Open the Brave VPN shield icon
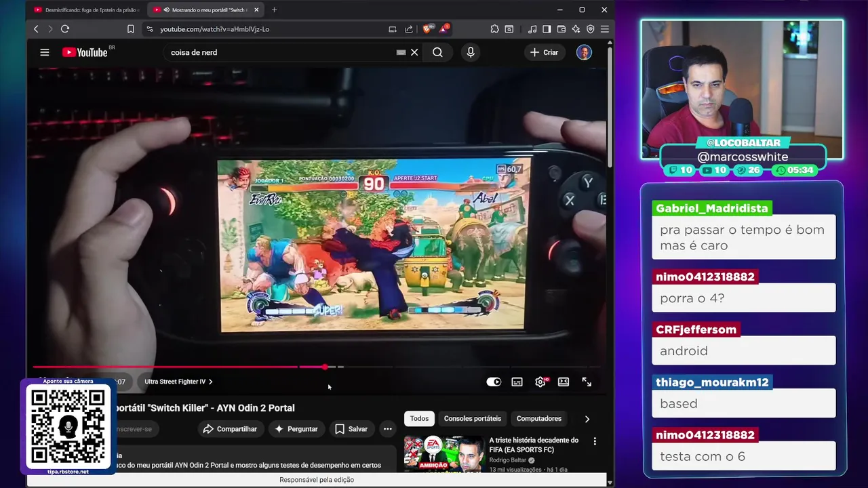The height and width of the screenshot is (488, 868). click(x=591, y=29)
